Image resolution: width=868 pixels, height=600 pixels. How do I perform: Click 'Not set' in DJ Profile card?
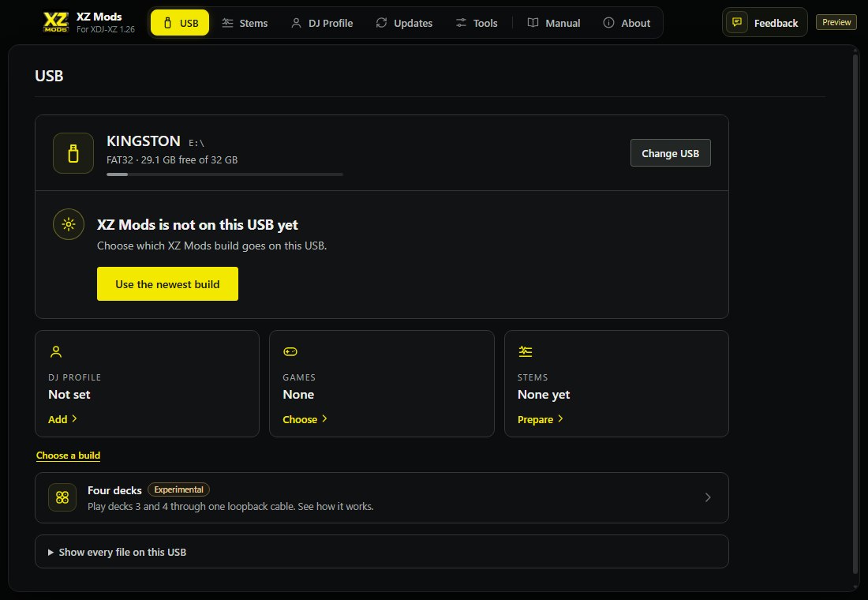69,395
